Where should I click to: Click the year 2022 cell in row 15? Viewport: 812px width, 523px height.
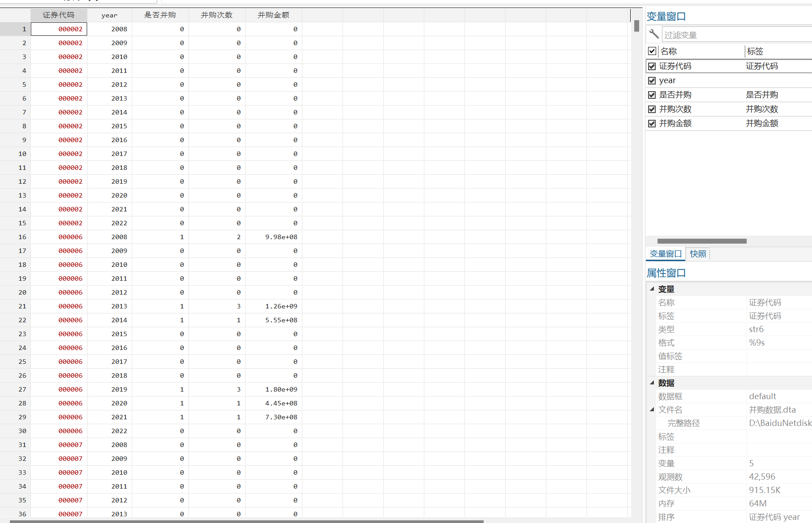109,223
